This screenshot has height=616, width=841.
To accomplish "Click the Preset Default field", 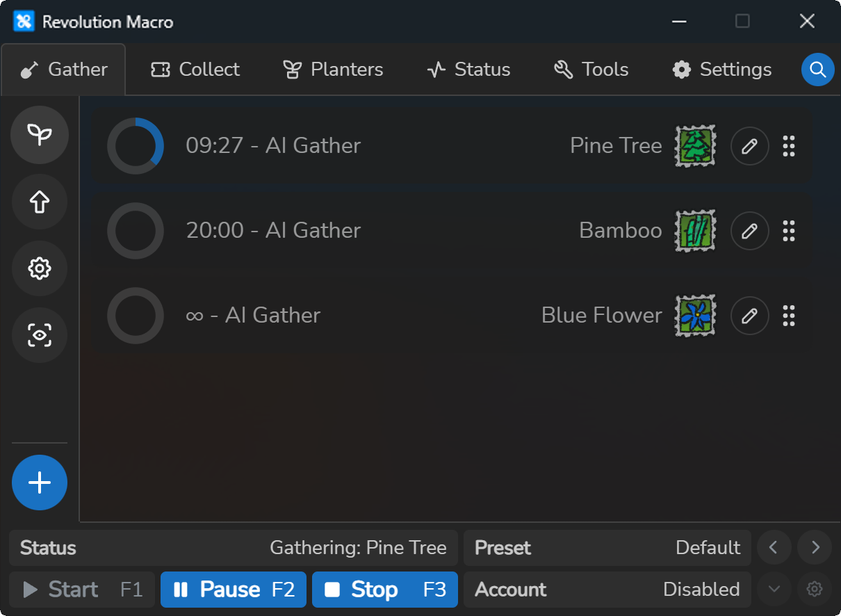I will [607, 548].
